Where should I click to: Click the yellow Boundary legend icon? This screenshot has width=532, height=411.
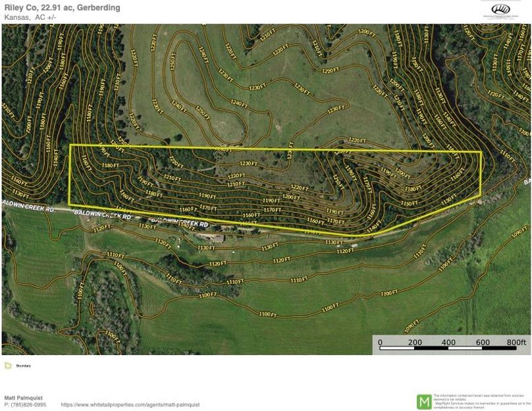click(8, 366)
